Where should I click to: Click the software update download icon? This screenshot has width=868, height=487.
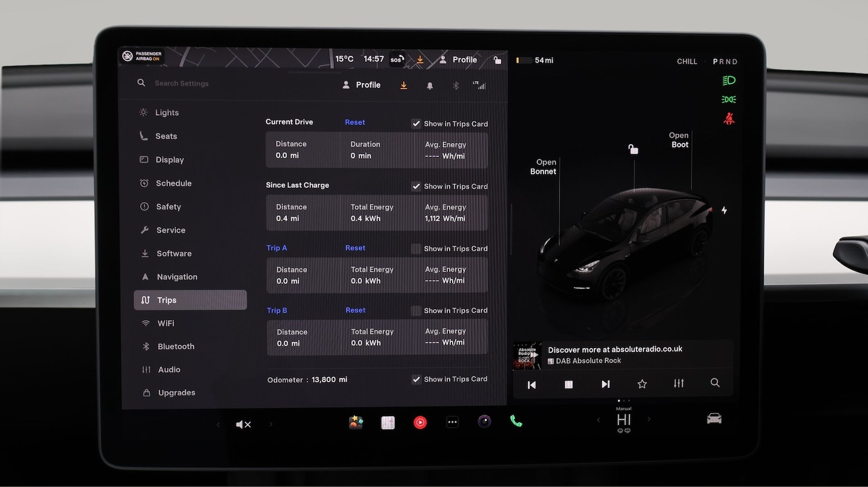tap(403, 85)
